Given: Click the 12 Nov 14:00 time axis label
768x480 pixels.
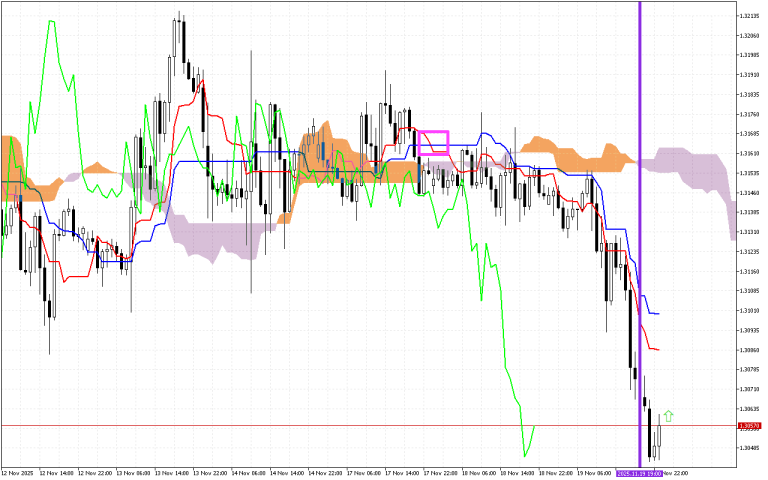Looking at the screenshot, I should click(x=56, y=474).
